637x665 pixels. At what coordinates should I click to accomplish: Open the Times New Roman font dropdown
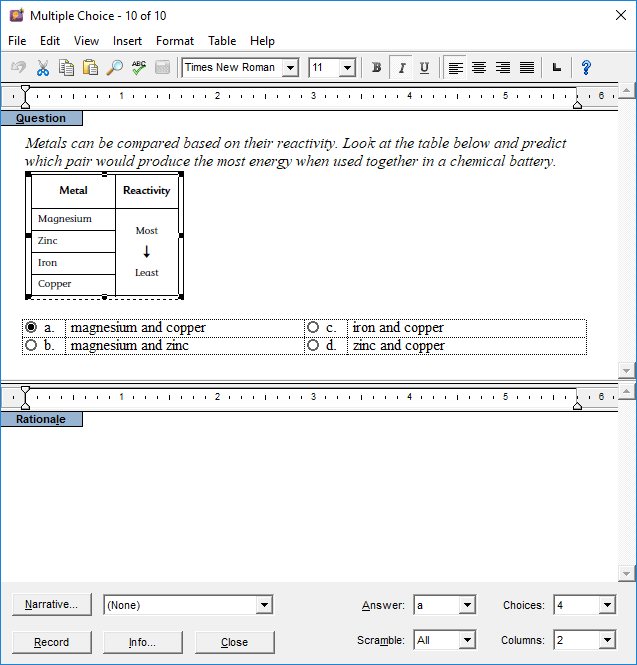pyautogui.click(x=290, y=68)
